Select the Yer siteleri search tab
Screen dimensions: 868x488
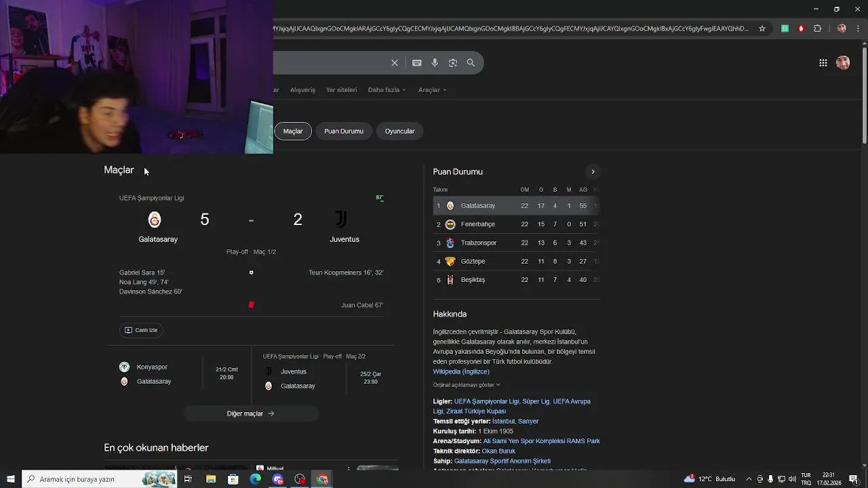341,90
